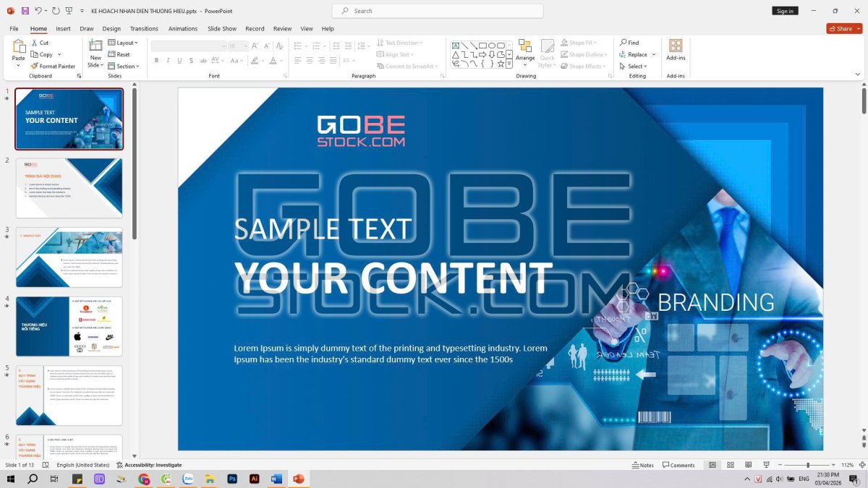Click the Undo arrow in quick access toolbar
Screen dimensions: 868x488
[38, 11]
